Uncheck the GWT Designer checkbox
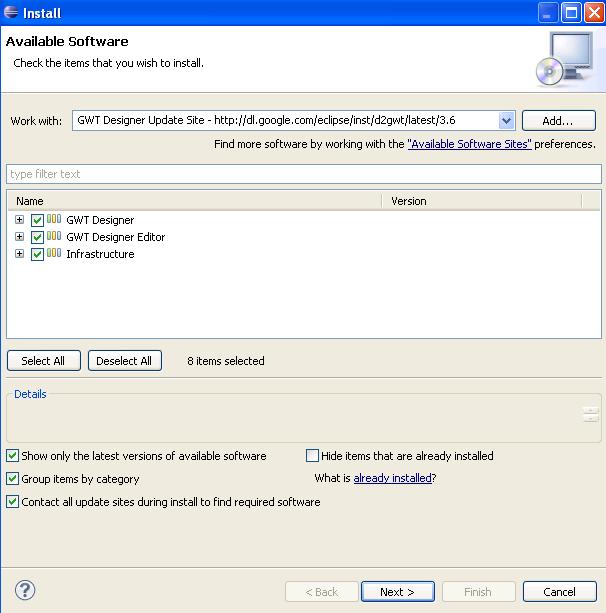Viewport: 606px width, 613px height. tap(37, 220)
